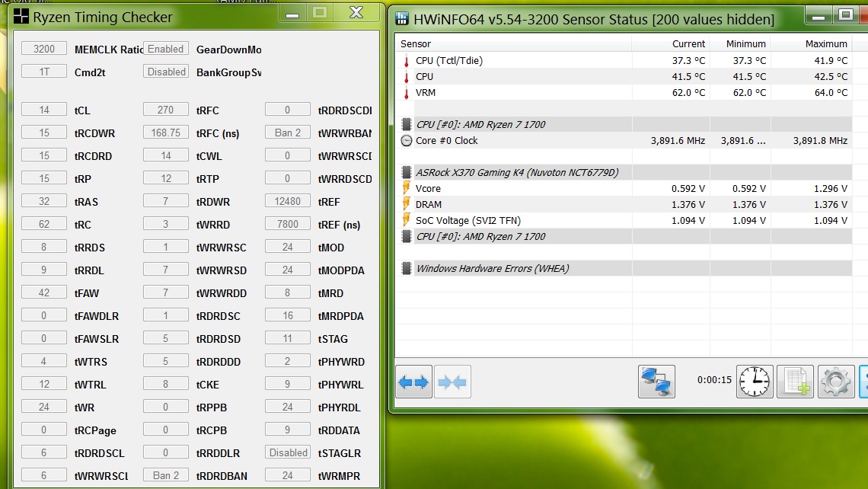
Task: Select the Windows Hardware Errors (WHEA) row
Action: coord(624,269)
